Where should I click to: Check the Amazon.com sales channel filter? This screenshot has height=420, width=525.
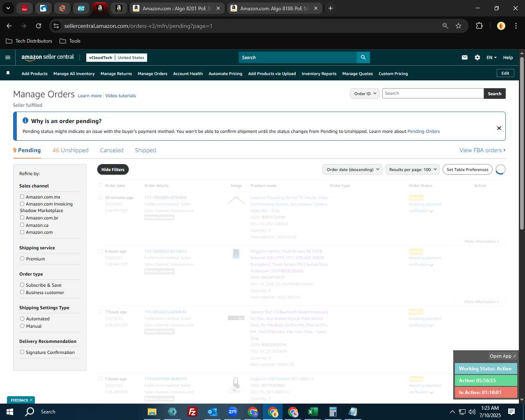point(22,232)
